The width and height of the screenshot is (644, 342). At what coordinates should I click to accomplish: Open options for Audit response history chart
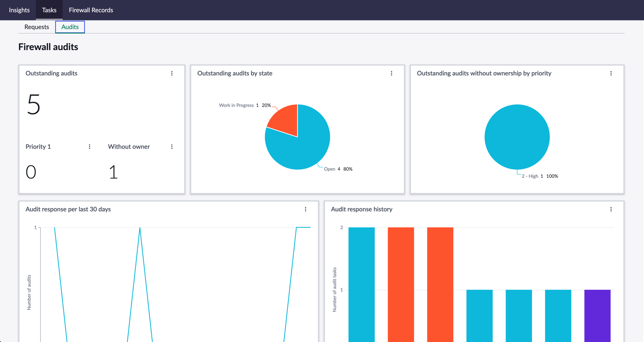click(x=611, y=209)
